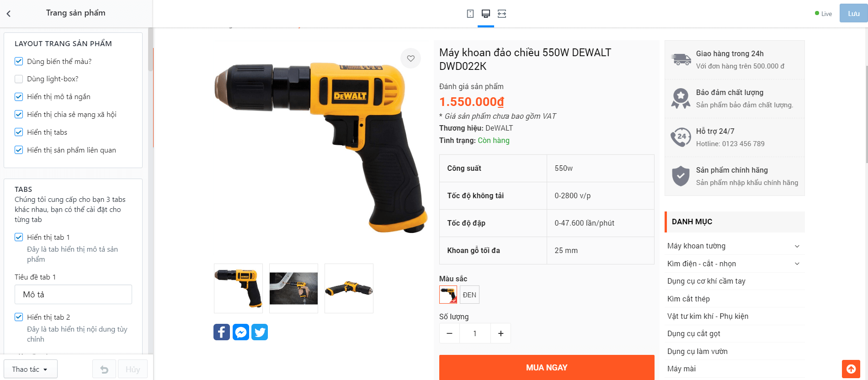Select the 'ĐEN' color variant swatch
This screenshot has height=380, width=868.
pyautogui.click(x=469, y=295)
